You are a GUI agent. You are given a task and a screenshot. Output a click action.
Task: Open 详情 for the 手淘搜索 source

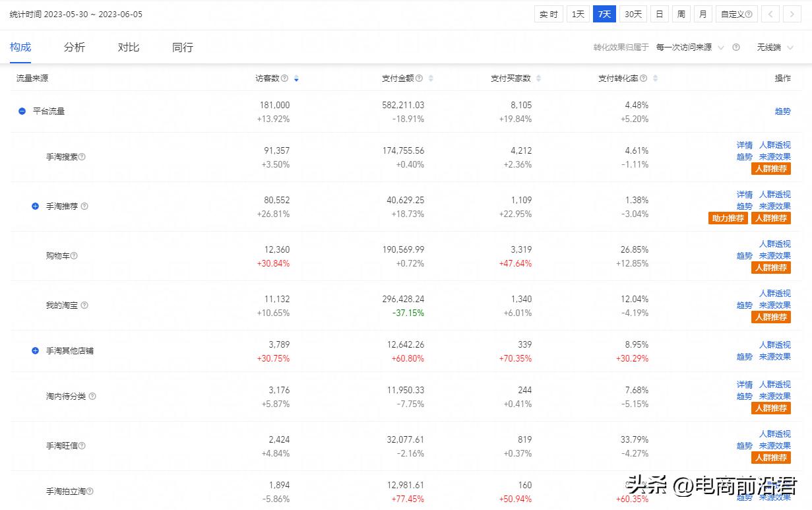(743, 144)
